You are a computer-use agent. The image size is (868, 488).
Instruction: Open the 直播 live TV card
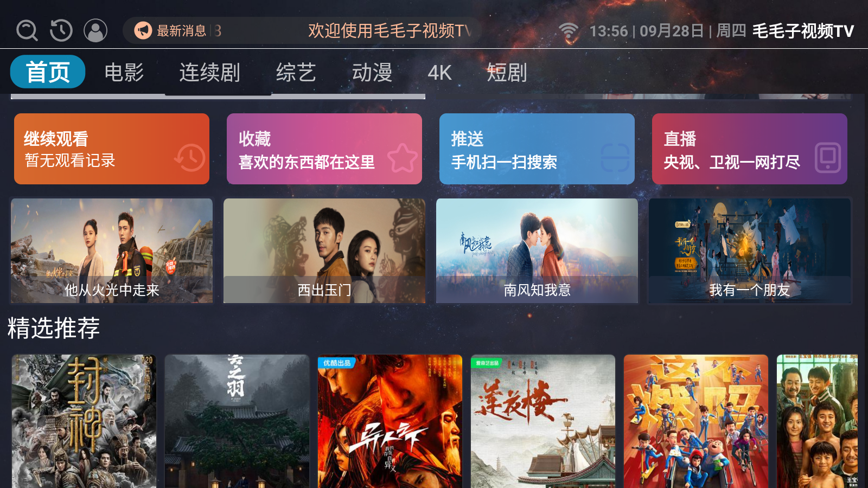750,149
